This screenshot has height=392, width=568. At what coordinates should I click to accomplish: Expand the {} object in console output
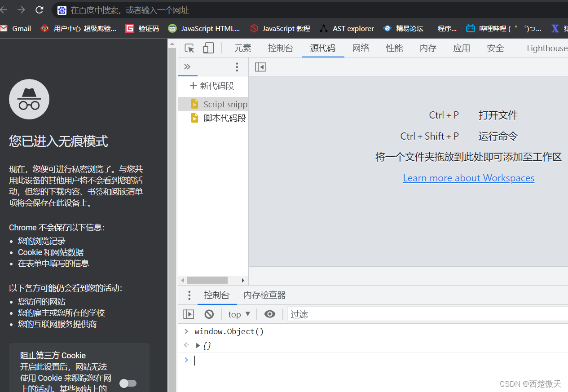point(198,345)
